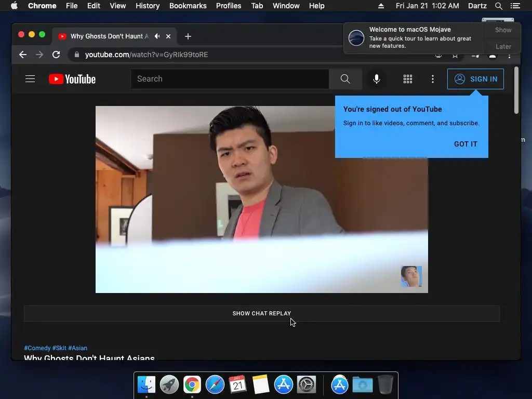The image size is (532, 399).
Task: Click Chrome icon in the dock
Action: click(x=192, y=385)
